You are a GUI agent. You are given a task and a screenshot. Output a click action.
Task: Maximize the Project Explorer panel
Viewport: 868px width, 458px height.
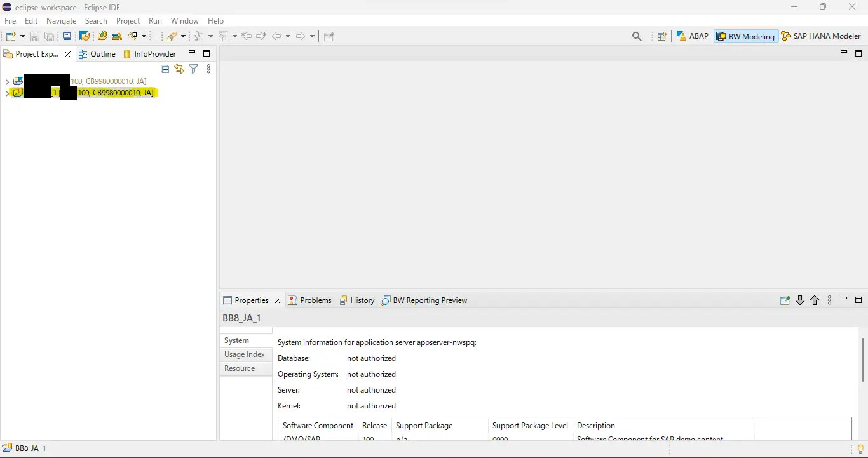(x=207, y=53)
